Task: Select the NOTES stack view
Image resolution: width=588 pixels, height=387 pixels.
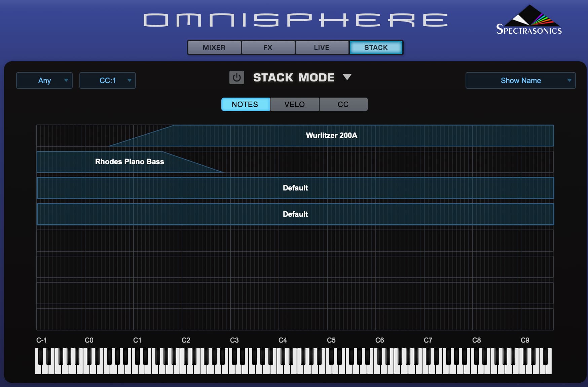Action: 245,104
